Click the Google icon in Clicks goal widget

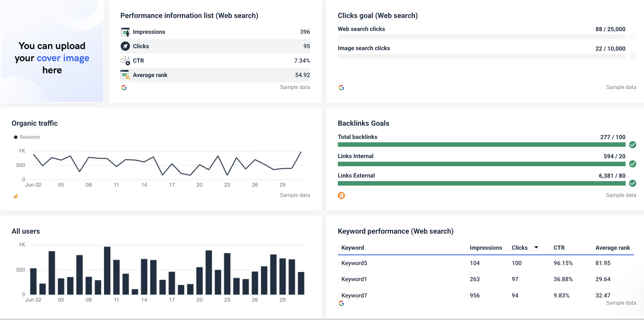342,88
